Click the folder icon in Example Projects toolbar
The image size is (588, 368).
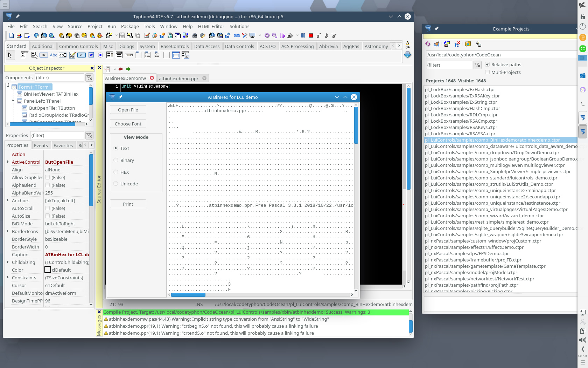468,44
